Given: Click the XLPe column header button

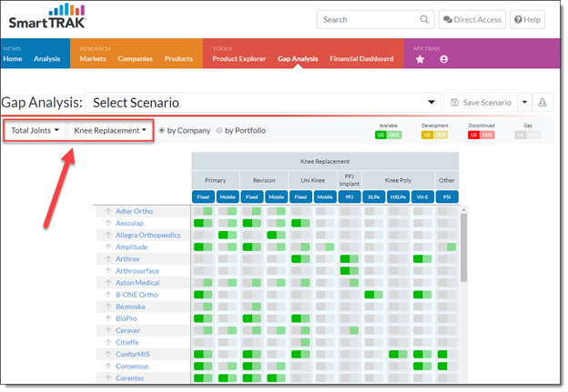Looking at the screenshot, I should coord(374,196).
